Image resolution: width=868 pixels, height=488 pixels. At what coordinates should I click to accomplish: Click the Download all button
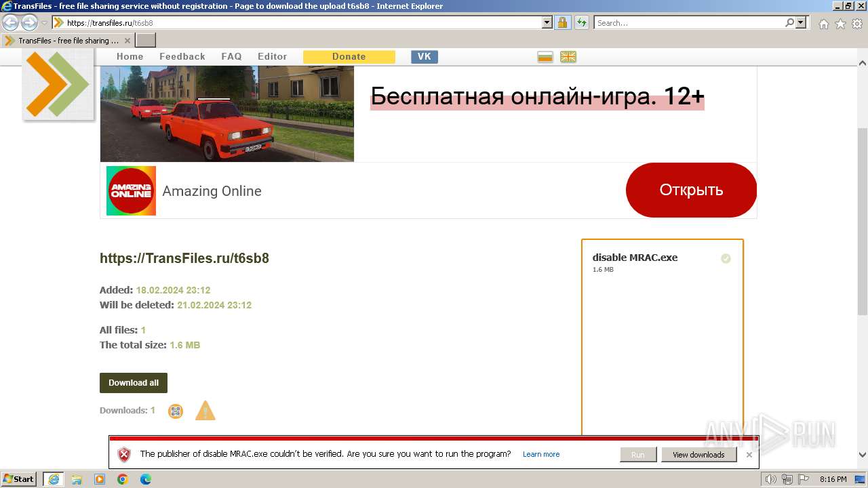pos(134,383)
